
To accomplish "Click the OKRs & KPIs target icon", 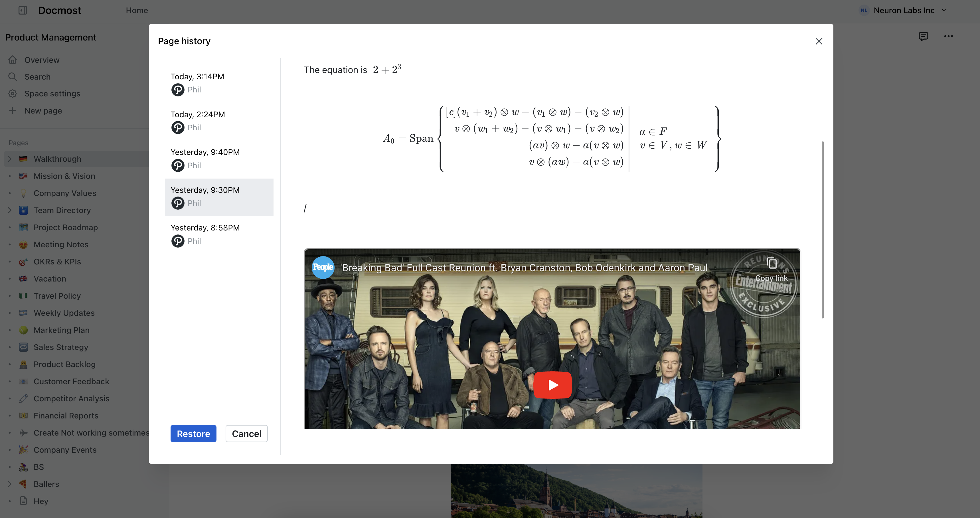I will (x=23, y=262).
